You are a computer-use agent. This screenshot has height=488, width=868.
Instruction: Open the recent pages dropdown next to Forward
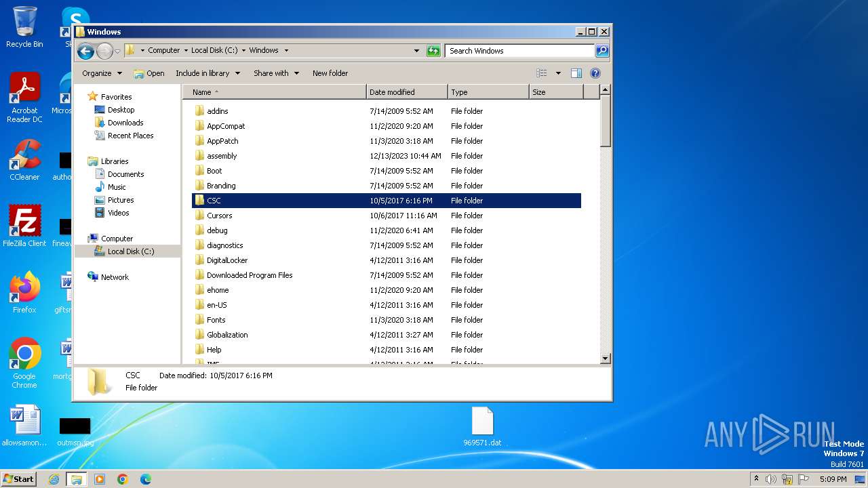pyautogui.click(x=117, y=51)
